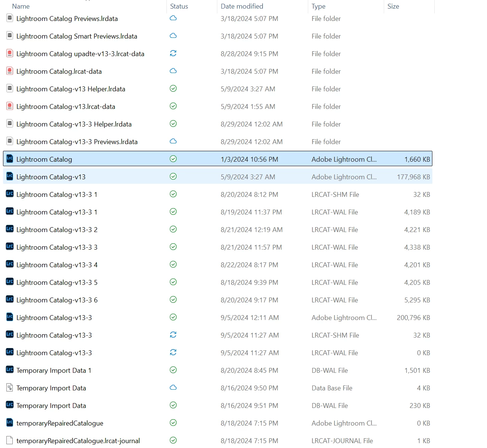The height and width of the screenshot is (448, 487).
Task: Click the cloud status icon for Smart Previews.lrdata
Action: click(173, 36)
